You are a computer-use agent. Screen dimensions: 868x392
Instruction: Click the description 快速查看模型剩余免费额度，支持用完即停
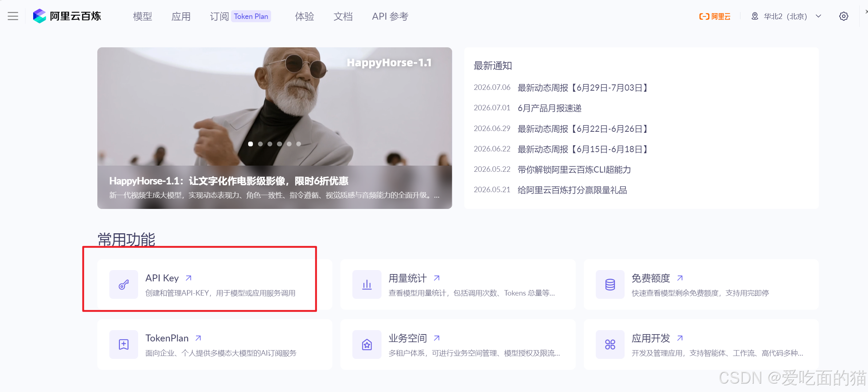coord(700,293)
